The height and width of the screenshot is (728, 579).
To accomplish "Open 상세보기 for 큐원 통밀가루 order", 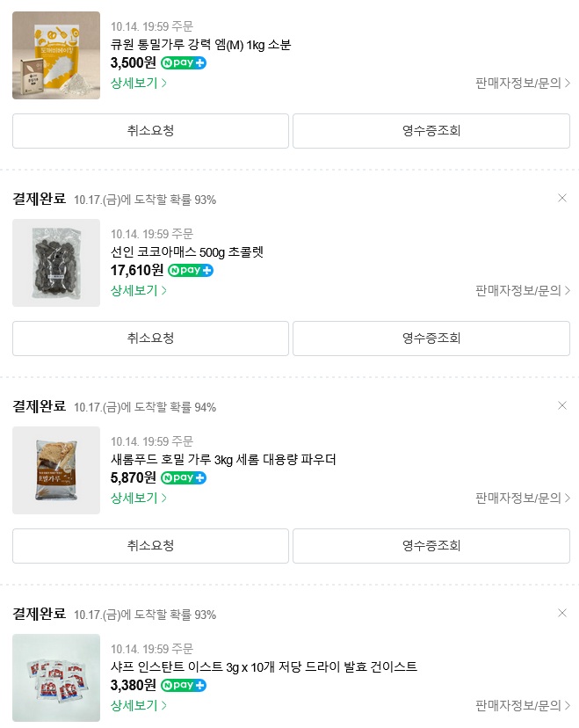I will coord(138,84).
